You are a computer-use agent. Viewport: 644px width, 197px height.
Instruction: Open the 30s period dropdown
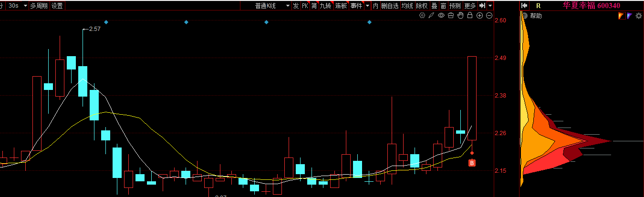[x=18, y=6]
